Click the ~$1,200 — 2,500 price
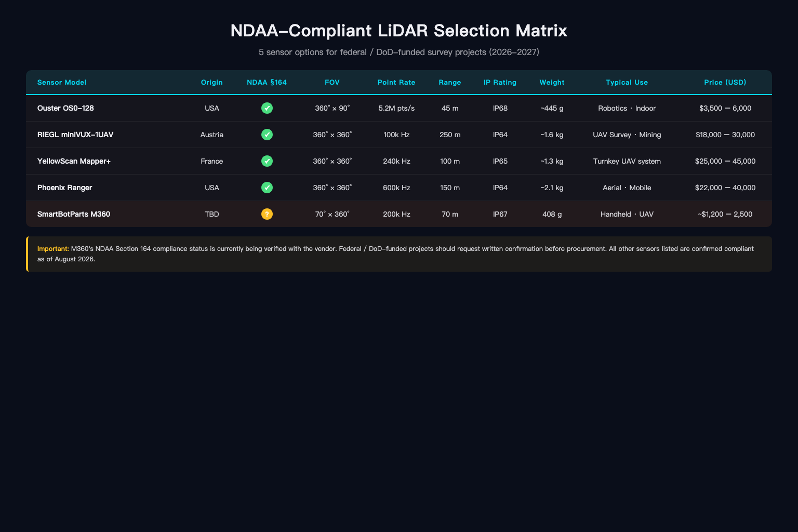Viewport: 798px width, 532px height. (725, 214)
